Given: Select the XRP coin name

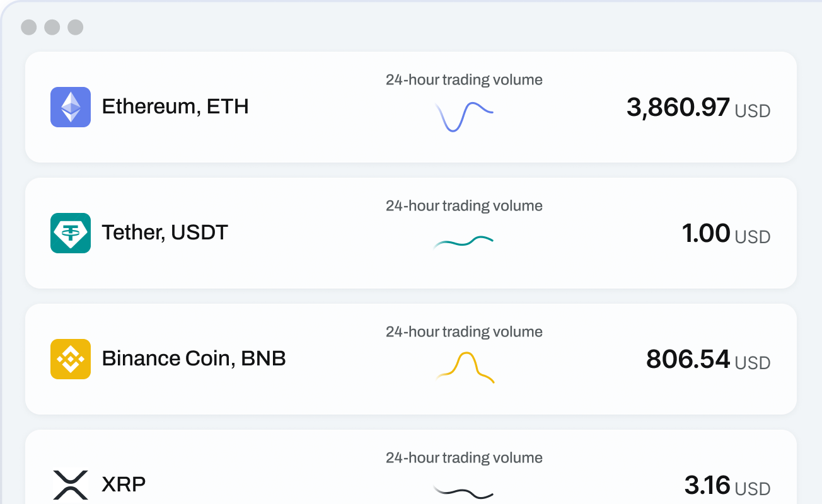Looking at the screenshot, I should 124,484.
